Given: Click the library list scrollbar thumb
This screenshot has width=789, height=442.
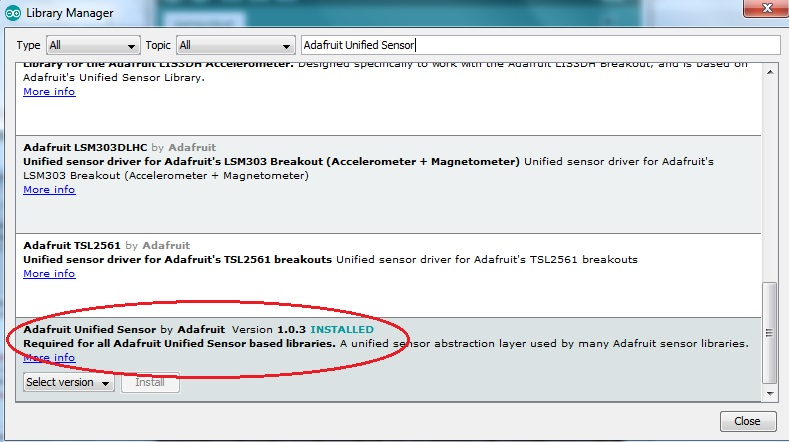Looking at the screenshot, I should (769, 333).
